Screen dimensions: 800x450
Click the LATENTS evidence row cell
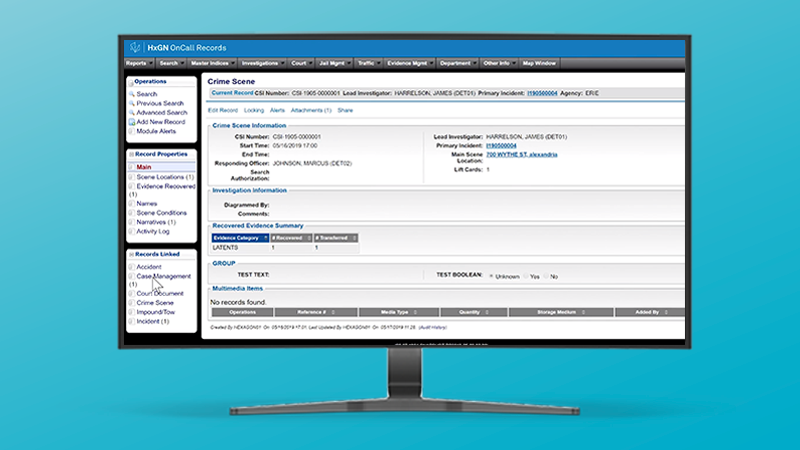tap(225, 247)
